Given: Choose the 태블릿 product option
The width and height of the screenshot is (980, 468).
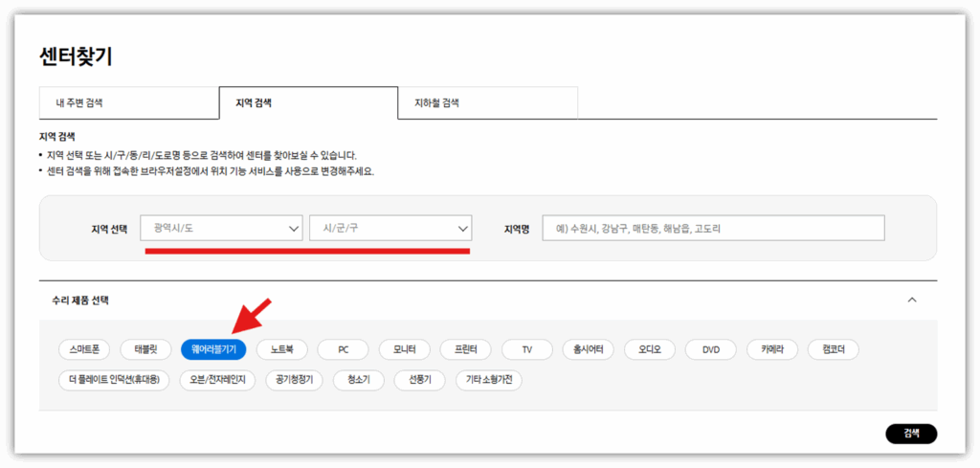Looking at the screenshot, I should 152,349.
